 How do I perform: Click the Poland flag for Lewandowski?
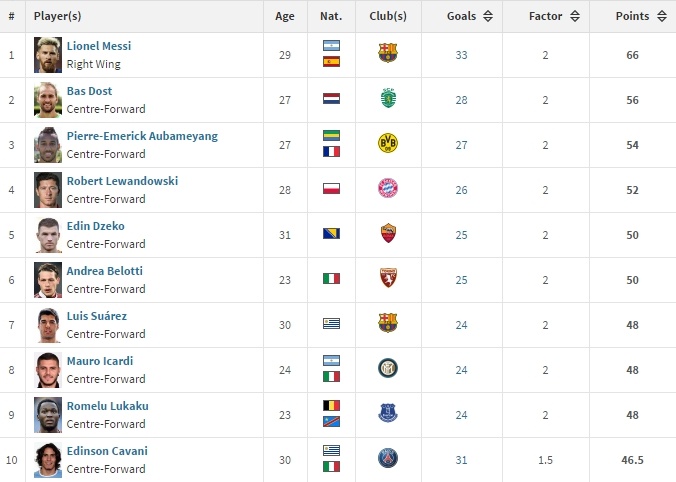click(331, 189)
